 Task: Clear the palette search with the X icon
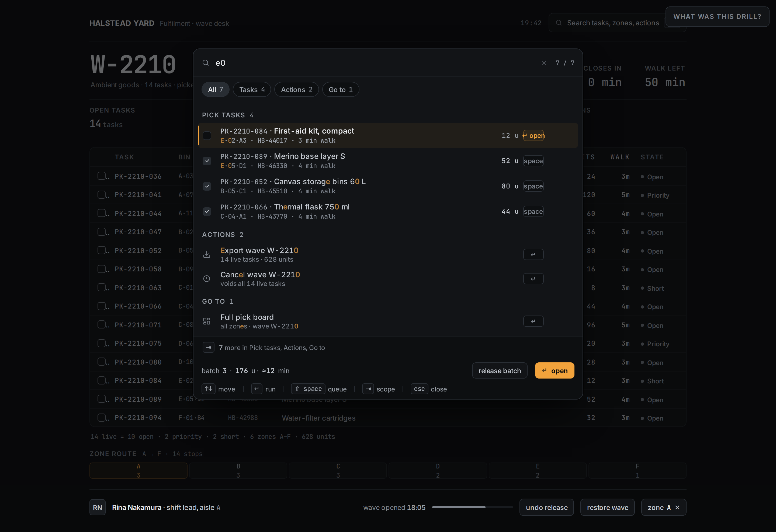point(544,63)
